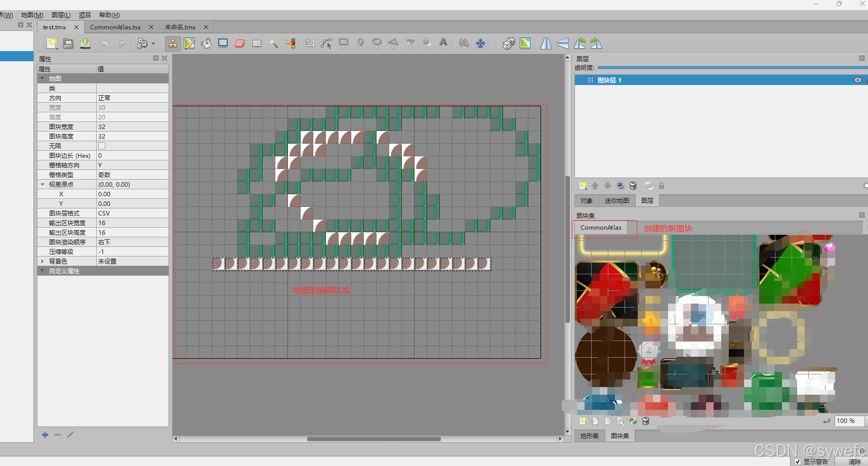Click the Flip Vertically icon
This screenshot has height=466, width=868.
pyautogui.click(x=563, y=44)
